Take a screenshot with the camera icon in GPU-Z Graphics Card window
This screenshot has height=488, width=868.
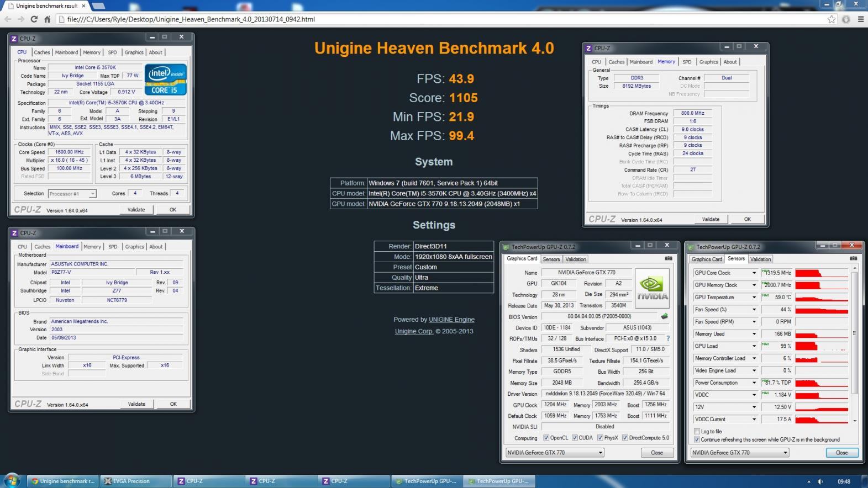point(668,258)
